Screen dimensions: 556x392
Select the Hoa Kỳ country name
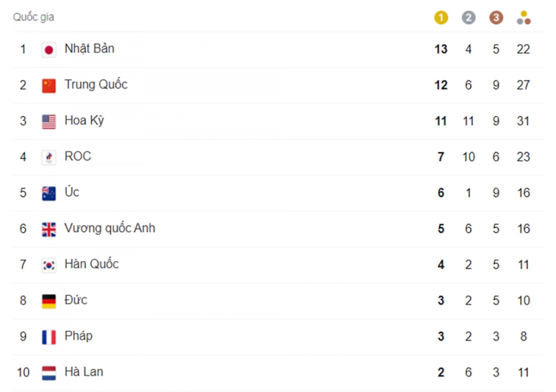tap(84, 120)
